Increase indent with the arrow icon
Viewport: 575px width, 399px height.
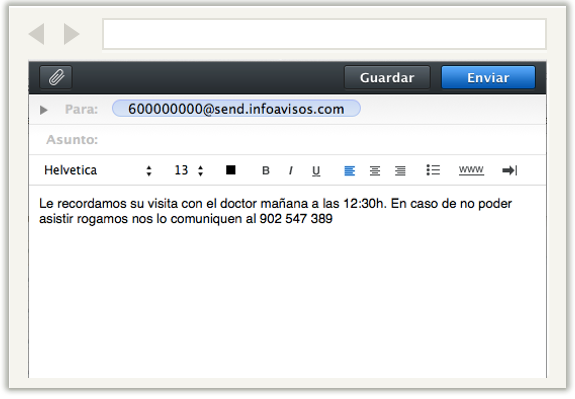(510, 170)
